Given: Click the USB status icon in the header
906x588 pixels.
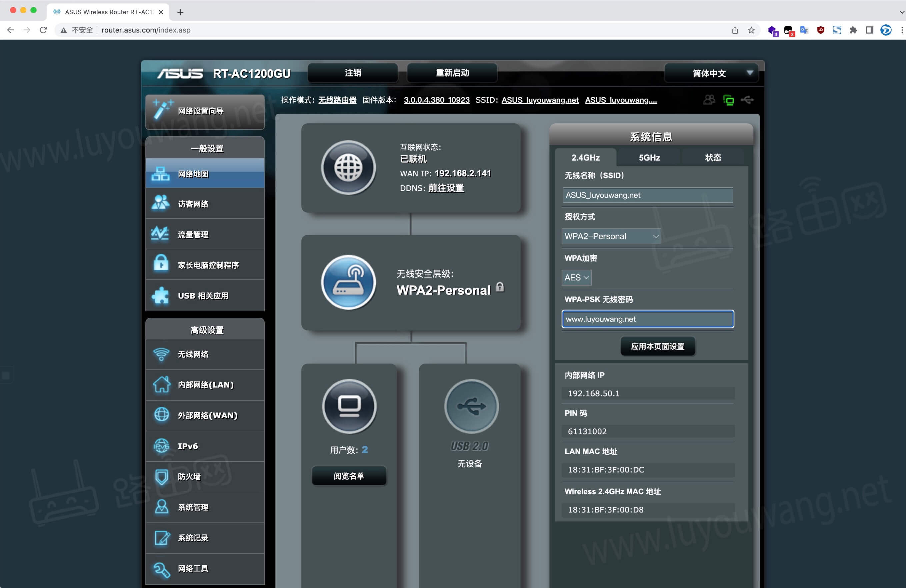Looking at the screenshot, I should [747, 100].
